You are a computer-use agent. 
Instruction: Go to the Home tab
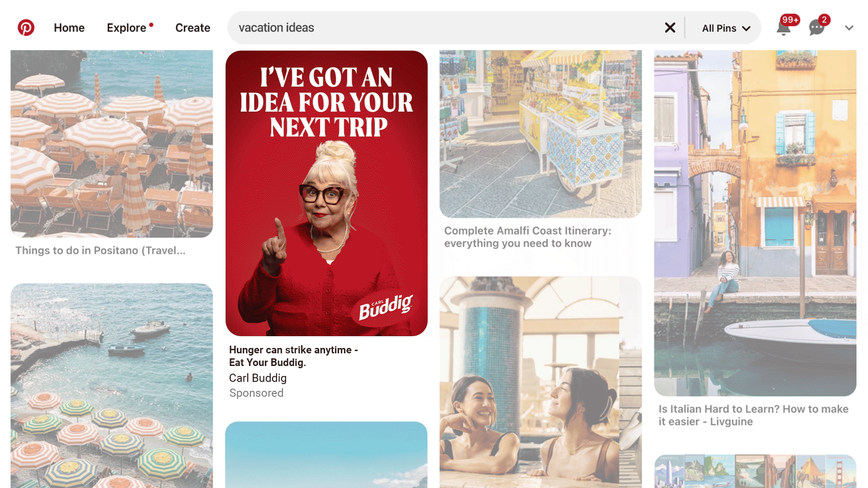[x=69, y=28]
